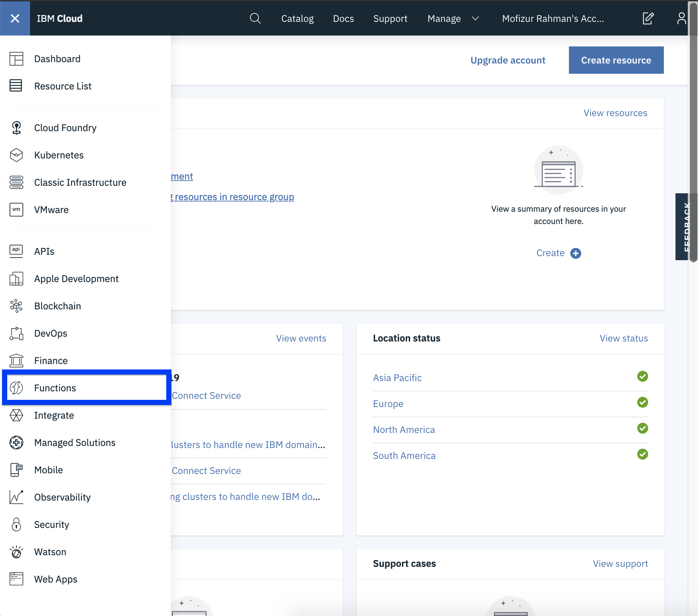The width and height of the screenshot is (698, 616).
Task: Open the Europe location link
Action: click(x=388, y=404)
